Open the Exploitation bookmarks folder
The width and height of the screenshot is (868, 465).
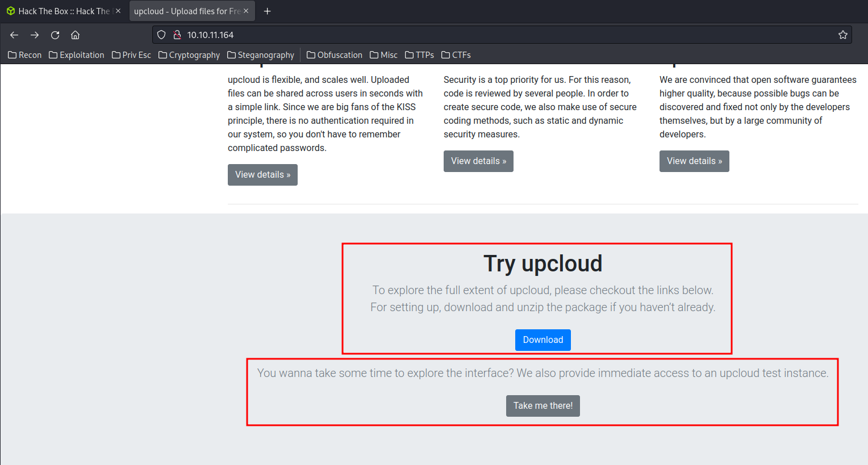[77, 55]
